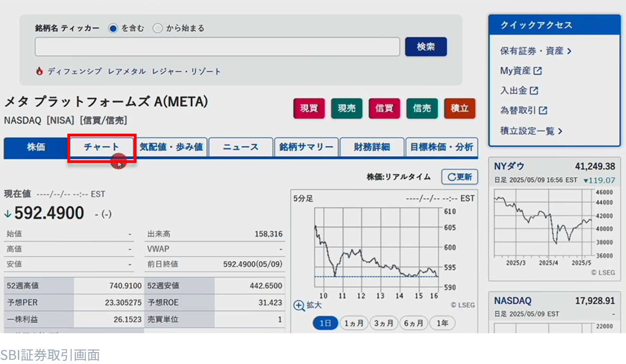The image size is (626, 364).
Task: Click the NYダウ change ▼119.07
Action: click(x=599, y=180)
